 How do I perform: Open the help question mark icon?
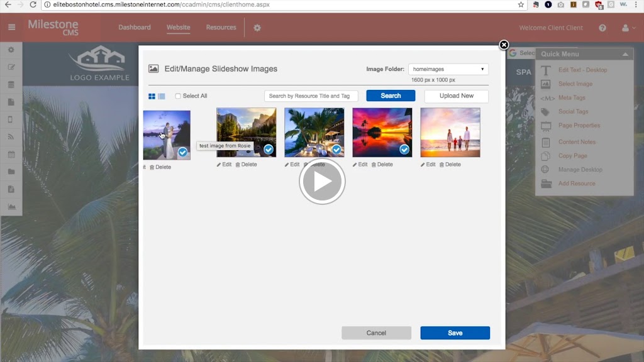[x=602, y=28]
